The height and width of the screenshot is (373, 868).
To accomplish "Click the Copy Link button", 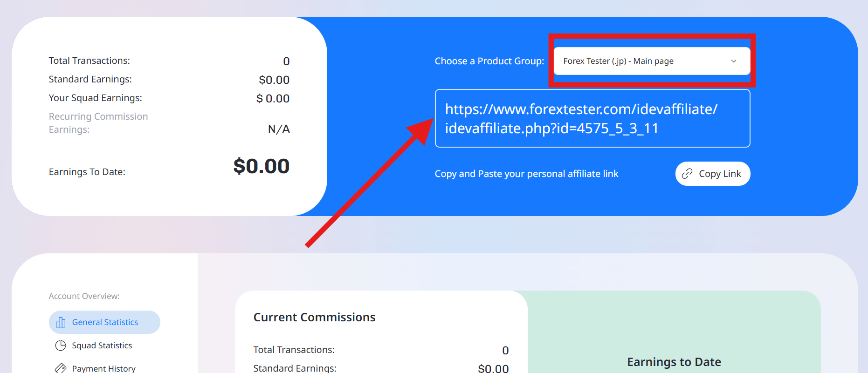I will pyautogui.click(x=712, y=174).
